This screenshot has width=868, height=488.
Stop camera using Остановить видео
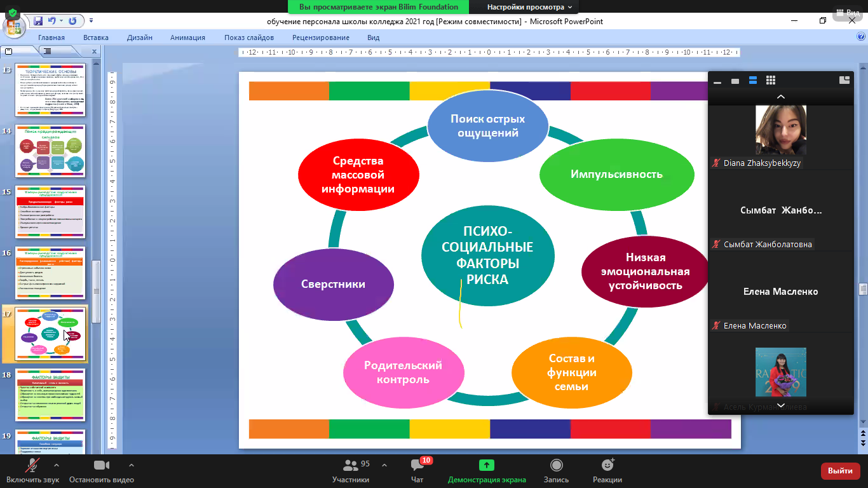(x=102, y=466)
